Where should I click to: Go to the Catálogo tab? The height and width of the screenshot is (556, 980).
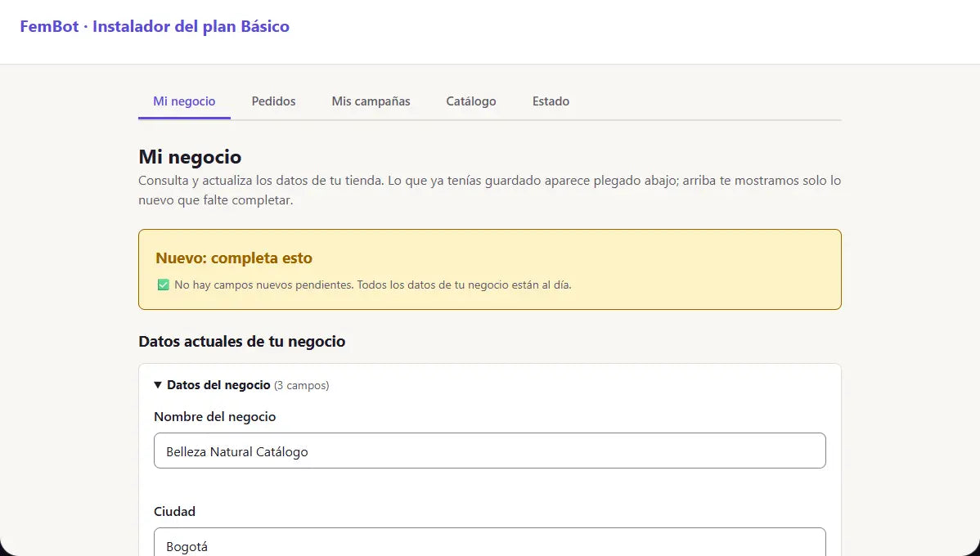click(x=470, y=101)
